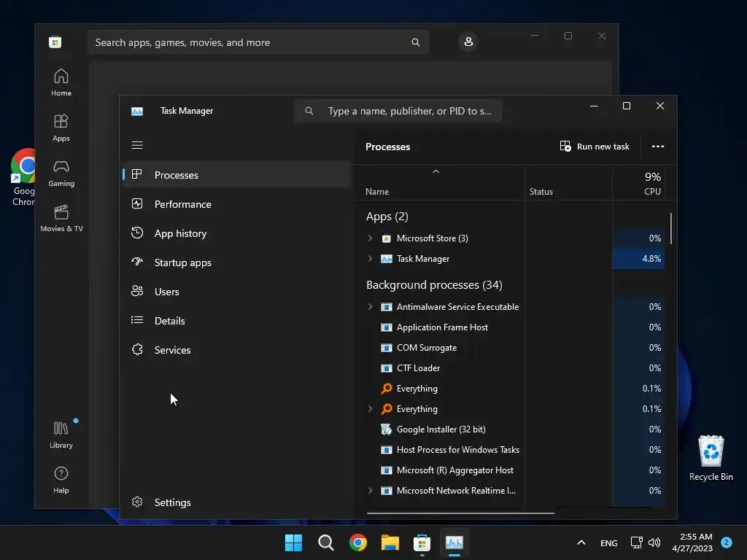Click the Microsoft Store search box
Image resolution: width=747 pixels, height=560 pixels.
click(258, 42)
